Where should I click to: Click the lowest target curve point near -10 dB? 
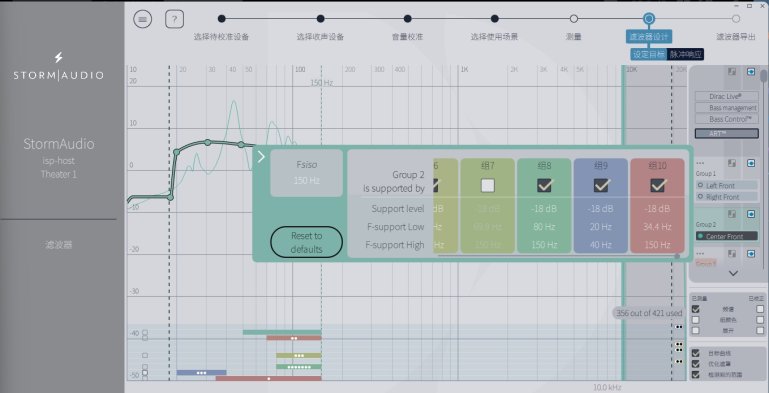170,197
